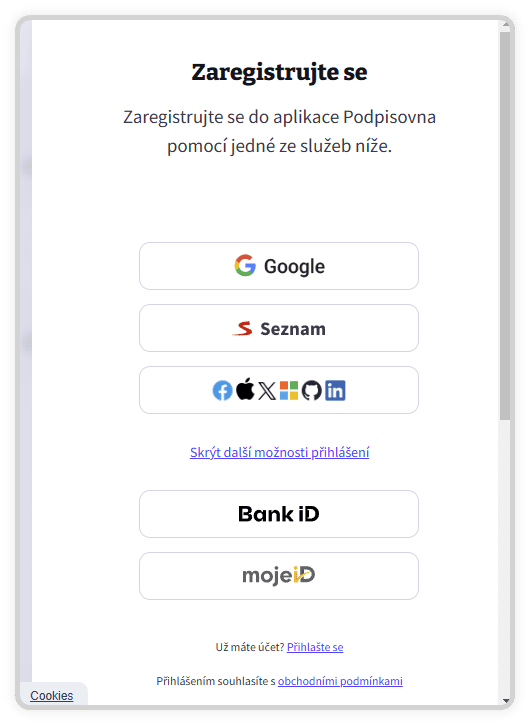Screen dimensions: 530x725
Task: Click scrollbar track below the thumb
Action: tap(505, 558)
